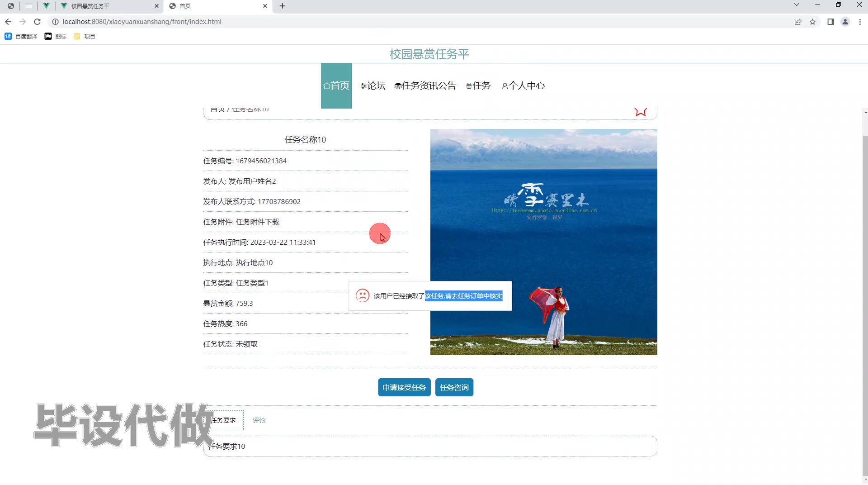Click the 任务名称10 heading
The height and width of the screenshot is (485, 868).
(x=305, y=140)
